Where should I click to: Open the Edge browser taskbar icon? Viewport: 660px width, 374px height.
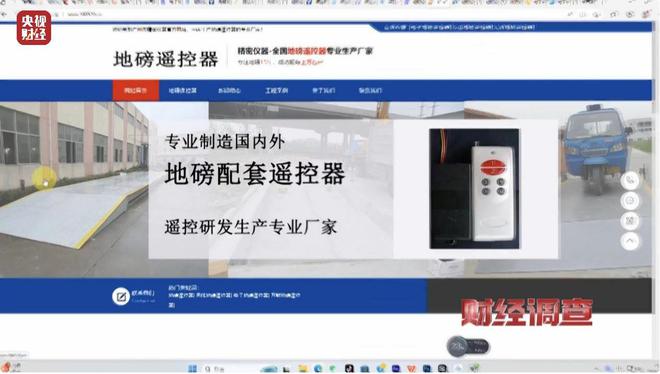(x=318, y=369)
